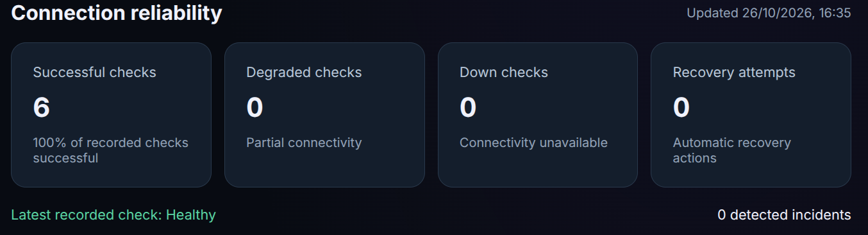Click 100% of recorded checks successful text
This screenshot has height=235, width=868.
pos(111,150)
